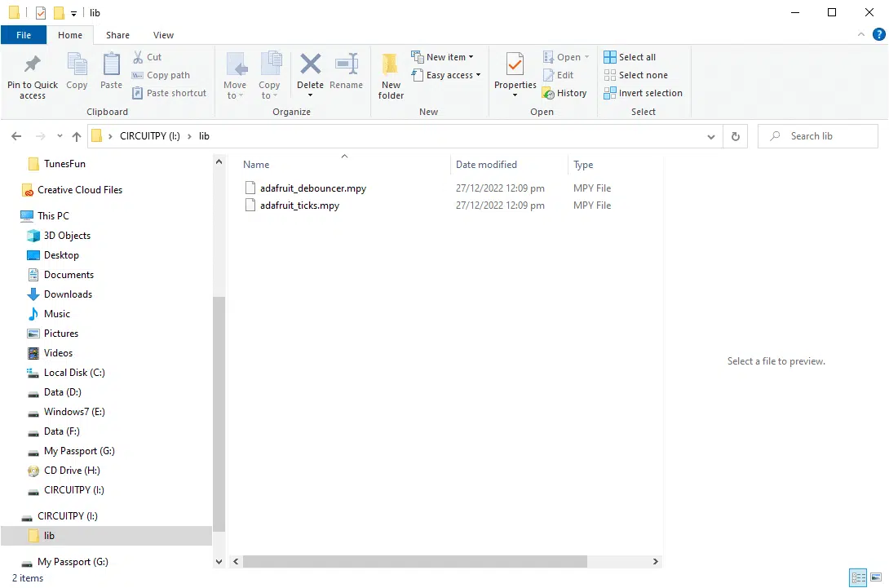Click the Open ribbon command
Screen dimensions: 889x588
[566, 57]
